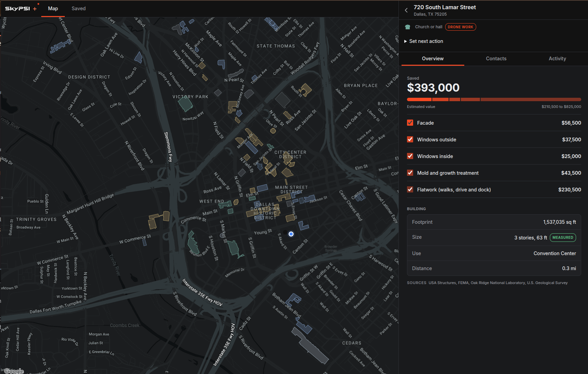
Task: Toggle Mold and growth treatment checkbox
Action: (x=410, y=173)
